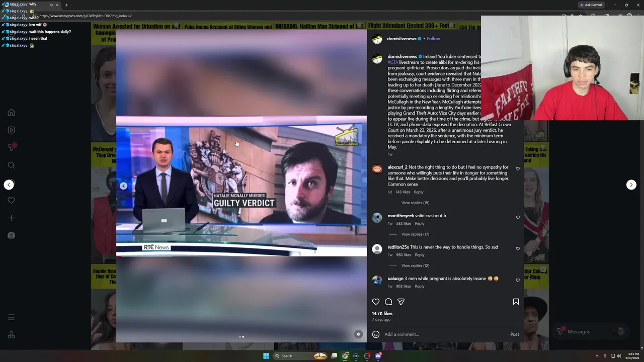Open Instagram Home from the sidebar
This screenshot has height=362, width=644.
coord(11,113)
